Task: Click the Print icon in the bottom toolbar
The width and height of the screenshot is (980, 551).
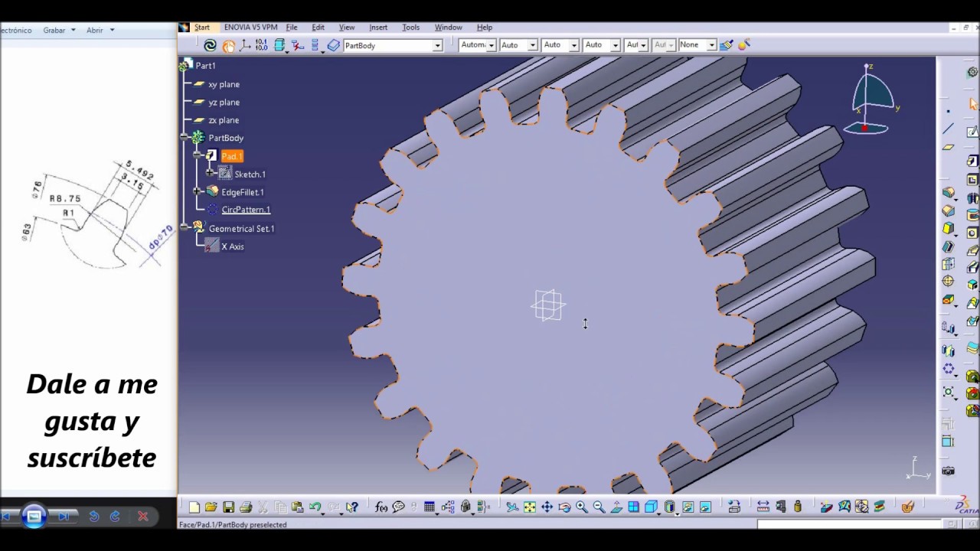Action: (246, 507)
